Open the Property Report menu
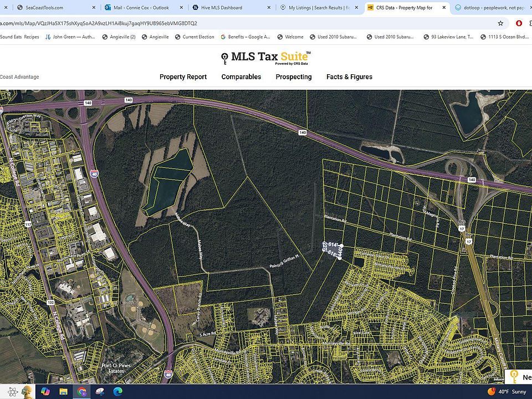 tap(183, 77)
